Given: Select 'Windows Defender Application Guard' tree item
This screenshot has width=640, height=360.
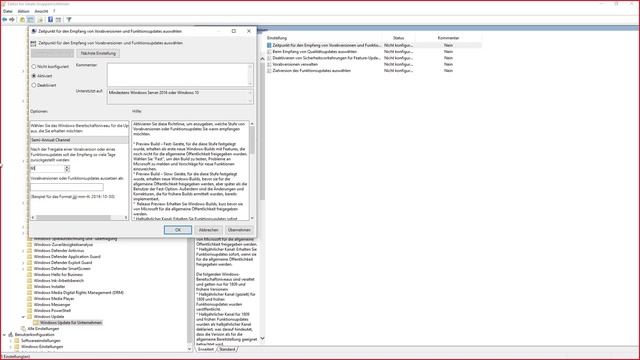Looking at the screenshot, I should point(67,257).
